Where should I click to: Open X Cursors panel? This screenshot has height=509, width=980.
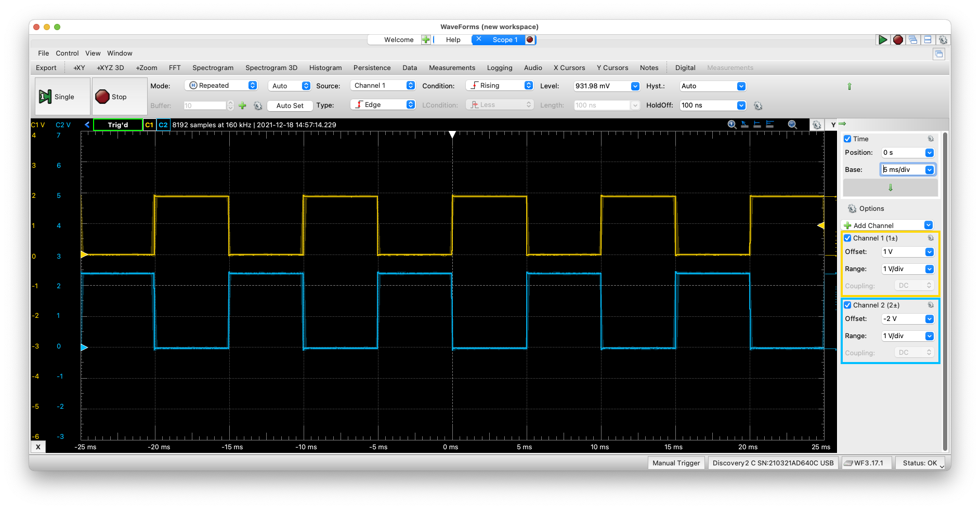click(x=569, y=68)
